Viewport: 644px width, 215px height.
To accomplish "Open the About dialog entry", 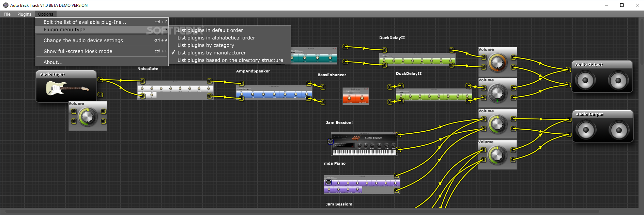I will [x=102, y=62].
